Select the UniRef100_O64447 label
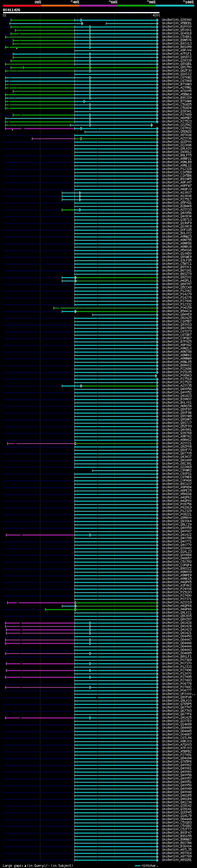The width and height of the screenshot is (197, 868). click(177, 640)
